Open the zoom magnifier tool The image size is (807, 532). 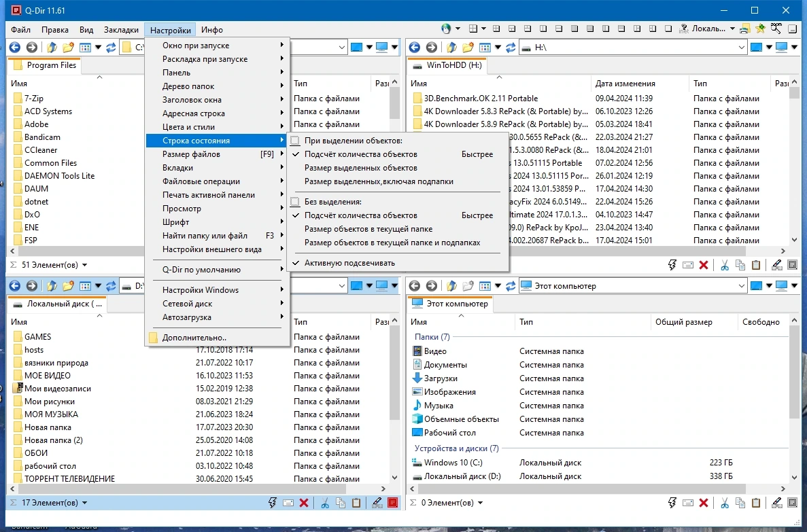click(x=776, y=29)
